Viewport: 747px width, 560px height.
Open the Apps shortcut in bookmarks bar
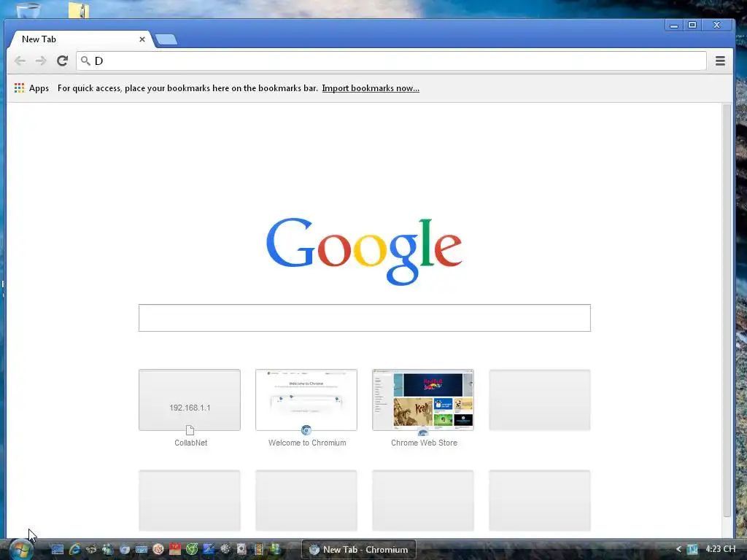tap(32, 88)
